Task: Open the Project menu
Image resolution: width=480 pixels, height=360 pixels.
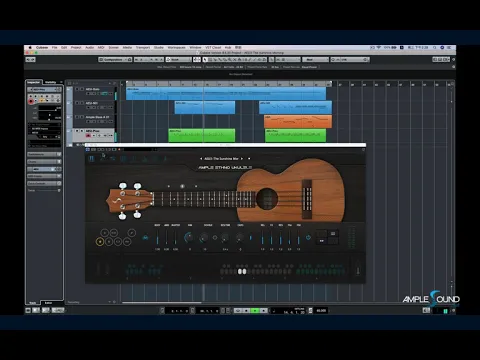Action: (x=76, y=48)
